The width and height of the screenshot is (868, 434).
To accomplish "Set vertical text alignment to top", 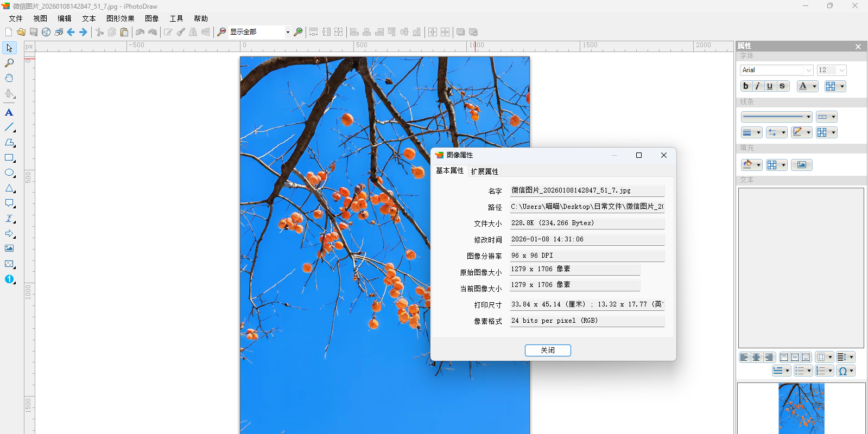I will pos(784,357).
